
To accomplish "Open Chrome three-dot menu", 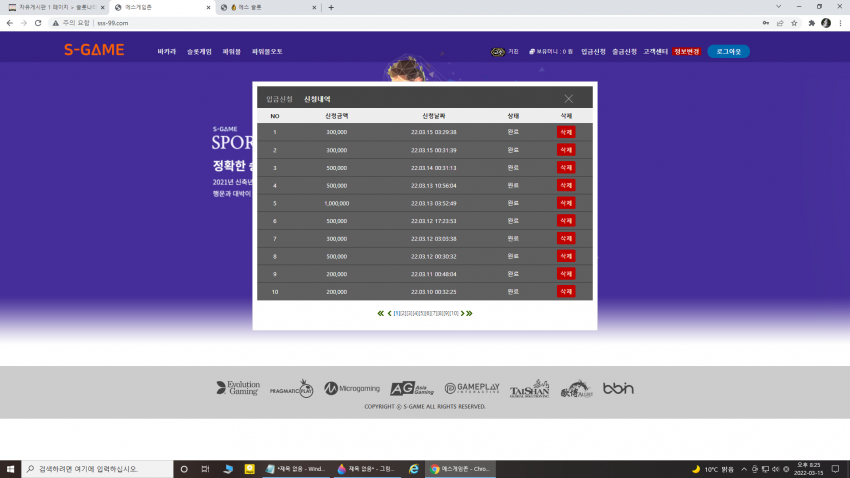I will (840, 23).
